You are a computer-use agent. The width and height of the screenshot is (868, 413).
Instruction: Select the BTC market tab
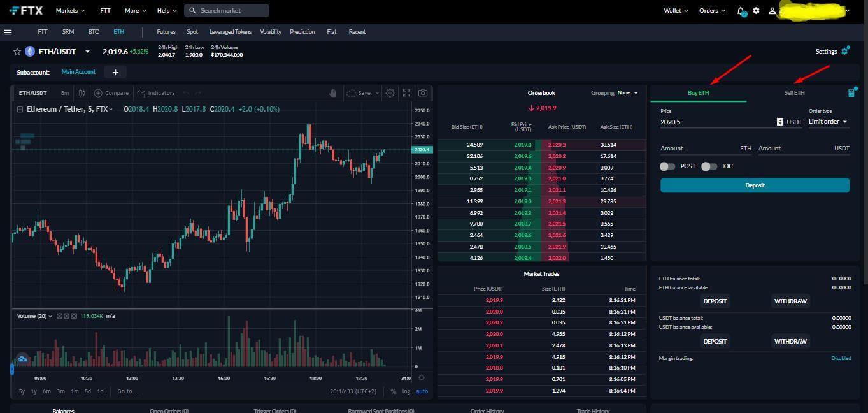(x=94, y=32)
